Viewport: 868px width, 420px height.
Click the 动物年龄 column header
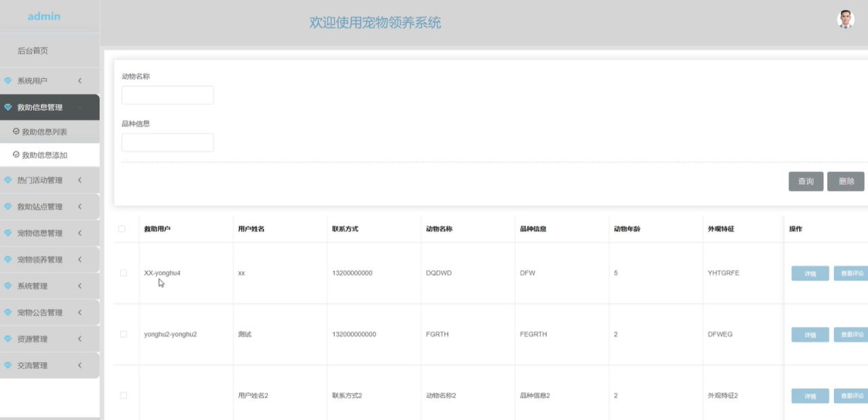(627, 229)
